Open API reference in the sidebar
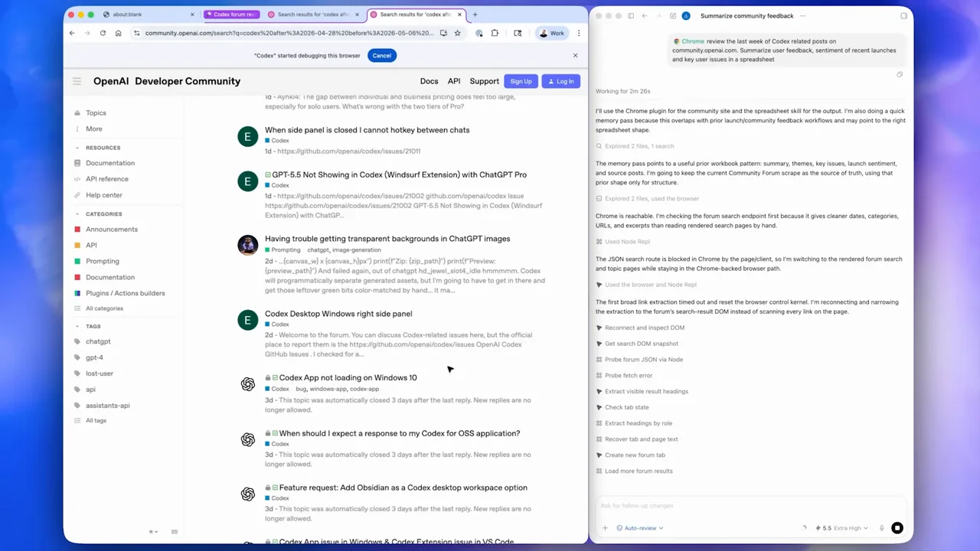980x551 pixels. [x=106, y=179]
